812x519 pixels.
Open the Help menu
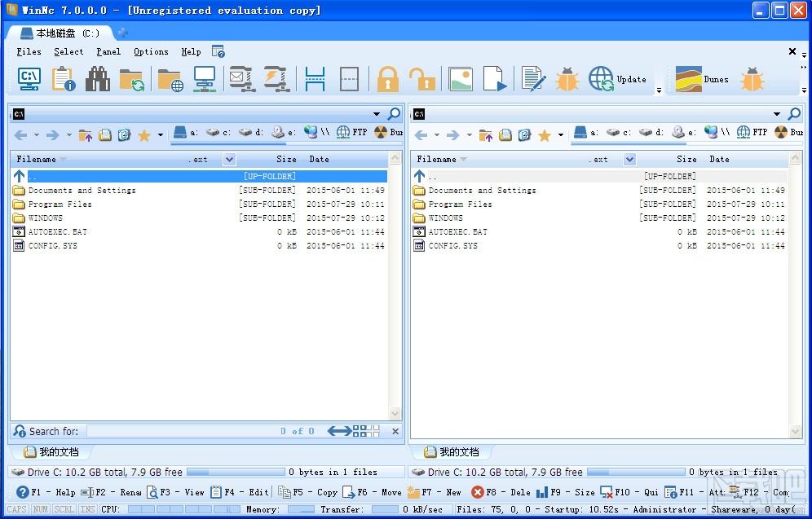(x=191, y=52)
